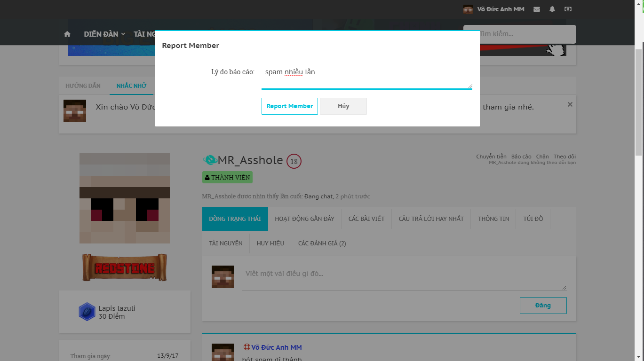Open Võ Đức Anh MM post author link

tap(277, 347)
